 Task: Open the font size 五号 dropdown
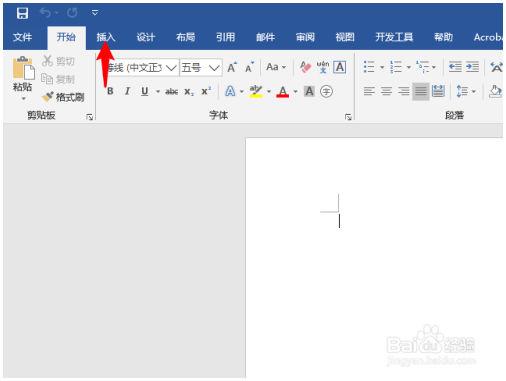click(214, 68)
